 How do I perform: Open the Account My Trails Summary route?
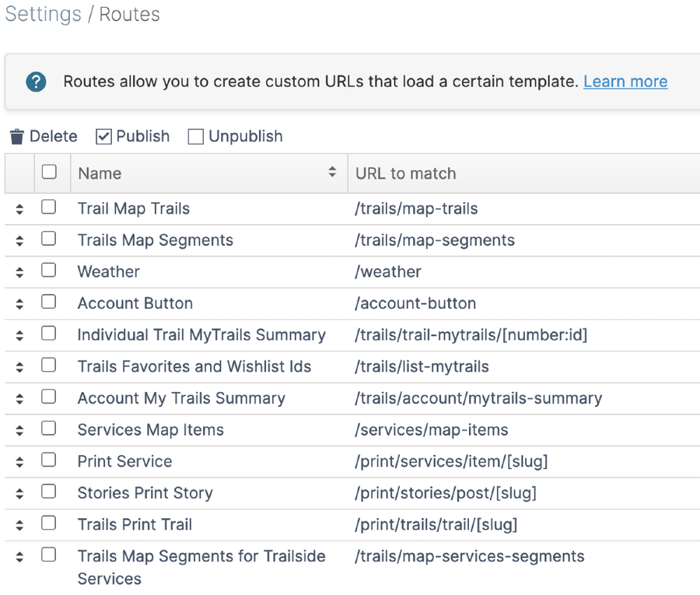[181, 398]
